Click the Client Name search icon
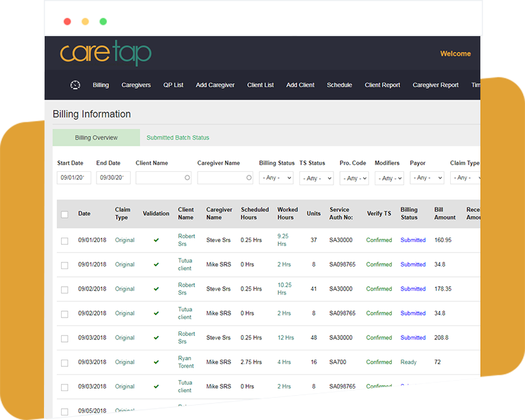Viewport: 525px width, 420px height. point(187,178)
